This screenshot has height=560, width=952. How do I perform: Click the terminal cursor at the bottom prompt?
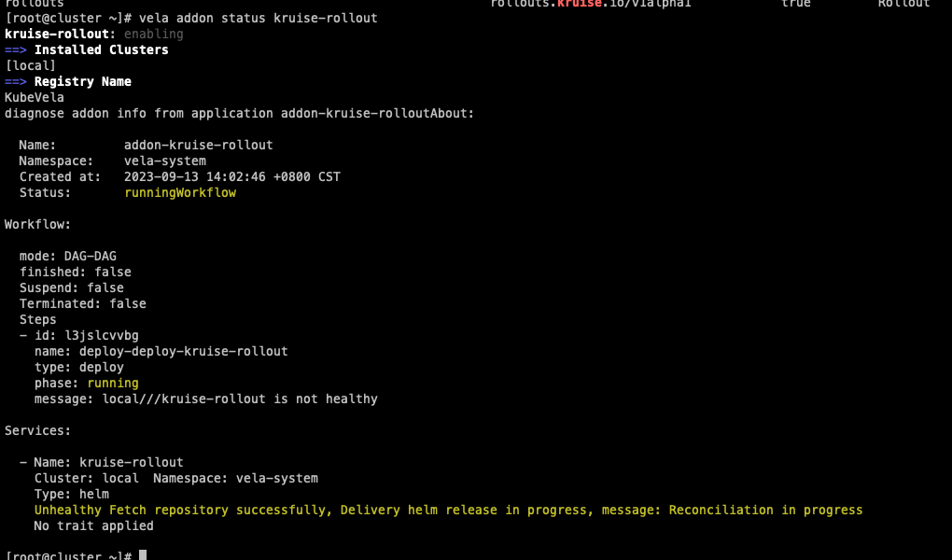[x=143, y=556]
